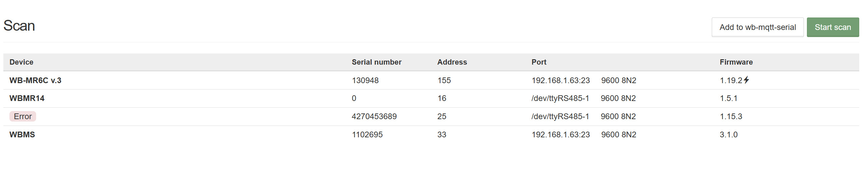Click serial number 130948
The height and width of the screenshot is (172, 868).
[365, 80]
